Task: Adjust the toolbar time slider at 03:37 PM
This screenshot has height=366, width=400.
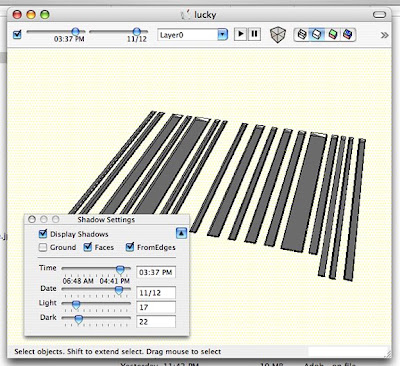Action: (x=76, y=32)
